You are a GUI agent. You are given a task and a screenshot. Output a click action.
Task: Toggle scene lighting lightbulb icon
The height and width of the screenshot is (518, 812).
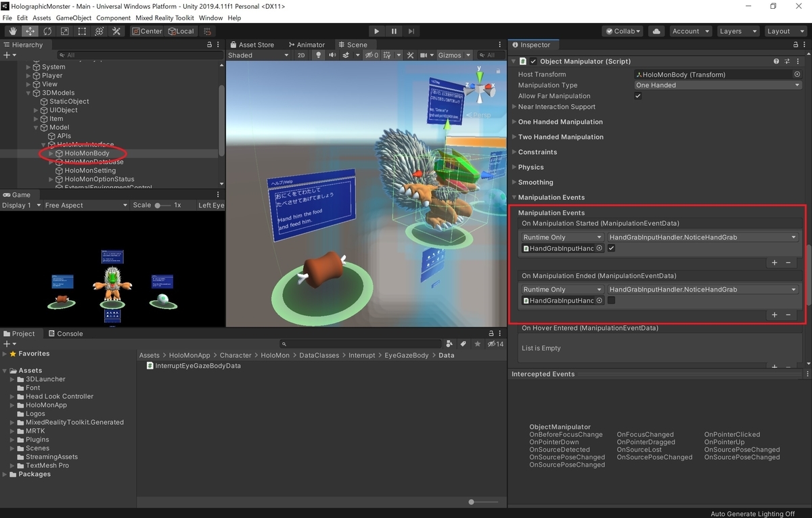tap(318, 55)
